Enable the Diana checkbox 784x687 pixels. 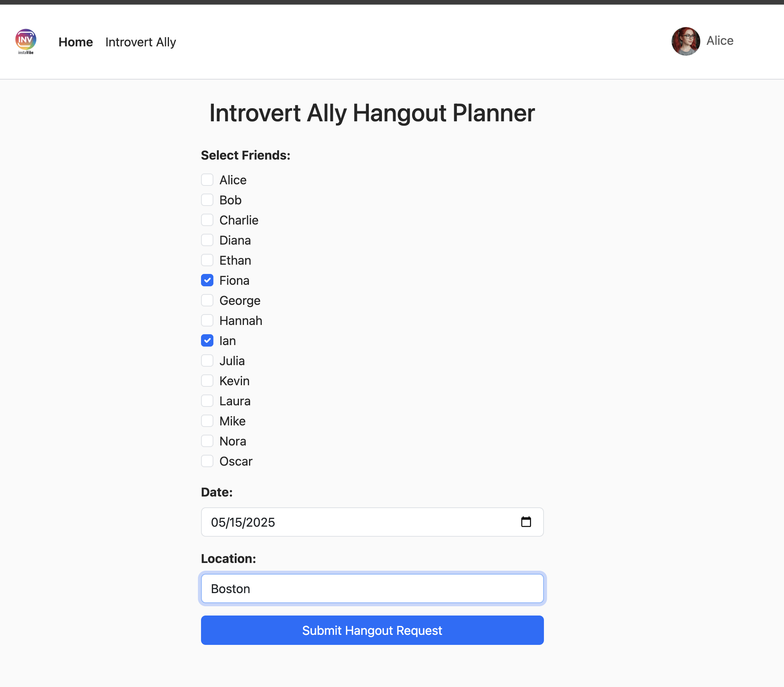click(207, 240)
